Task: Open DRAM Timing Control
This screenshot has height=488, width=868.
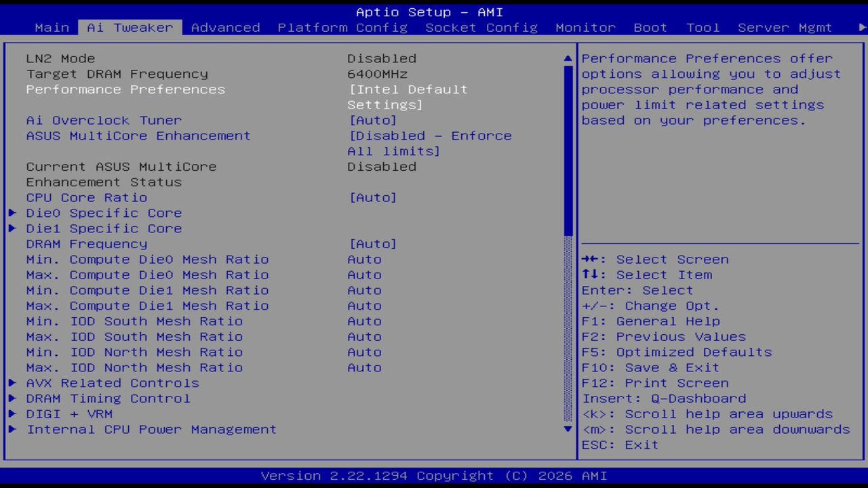Action: (x=108, y=399)
